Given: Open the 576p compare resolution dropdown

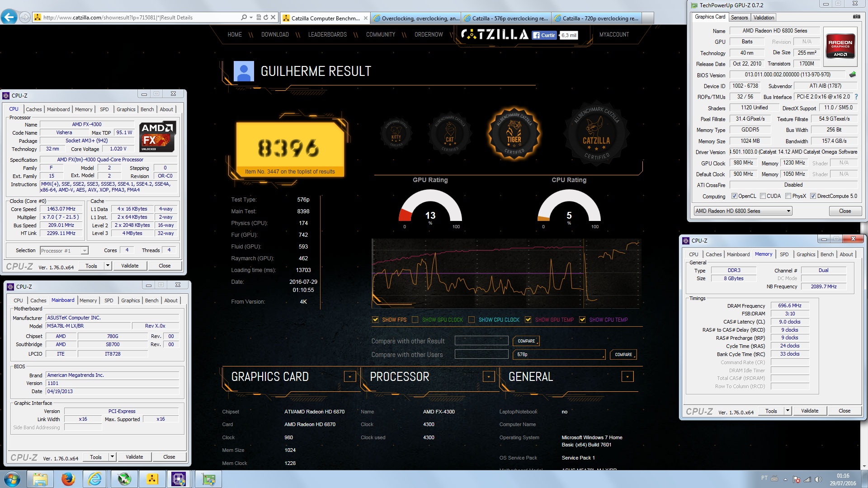Looking at the screenshot, I should (x=559, y=354).
